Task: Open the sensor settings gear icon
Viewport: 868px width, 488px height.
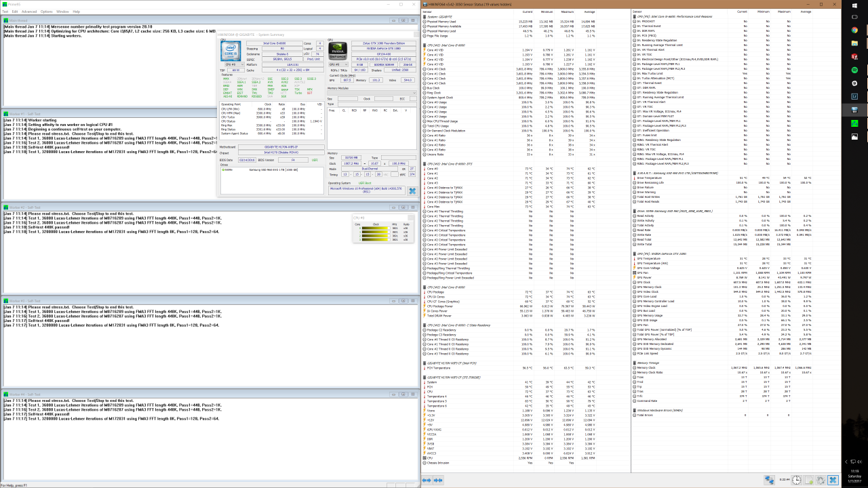Action: click(x=821, y=480)
